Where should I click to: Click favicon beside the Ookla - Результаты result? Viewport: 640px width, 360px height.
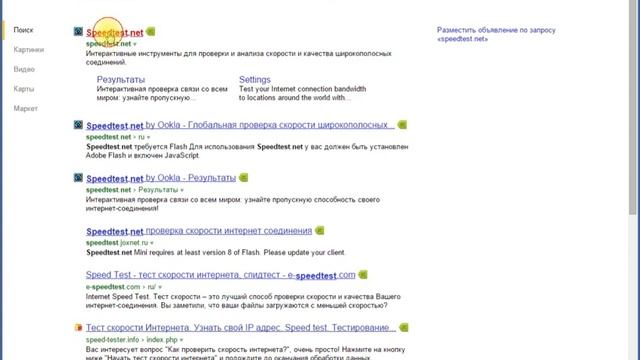tap(78, 178)
